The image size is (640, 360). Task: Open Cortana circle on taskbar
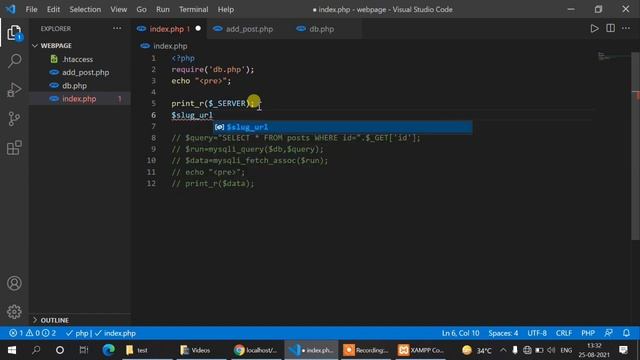click(60, 350)
